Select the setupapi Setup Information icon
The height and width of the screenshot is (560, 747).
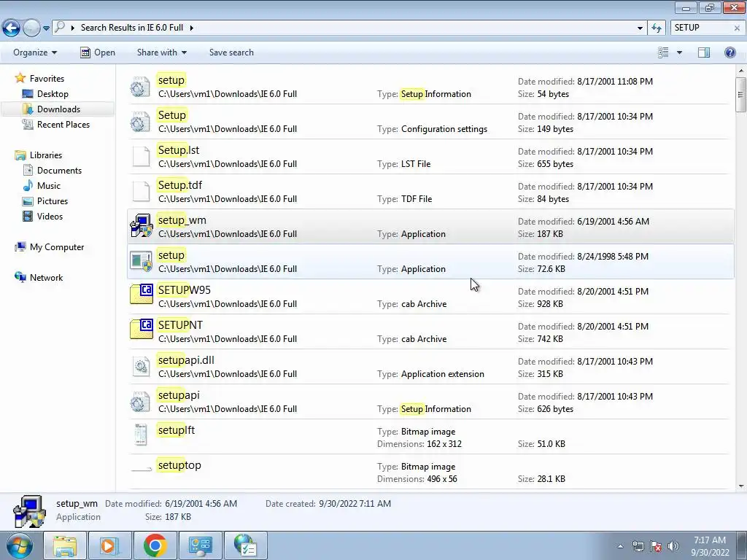coord(141,402)
